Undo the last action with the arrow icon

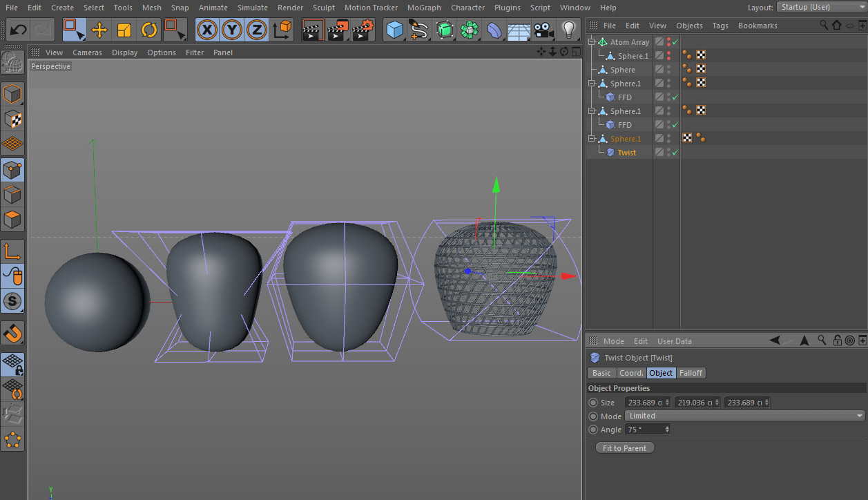[19, 30]
